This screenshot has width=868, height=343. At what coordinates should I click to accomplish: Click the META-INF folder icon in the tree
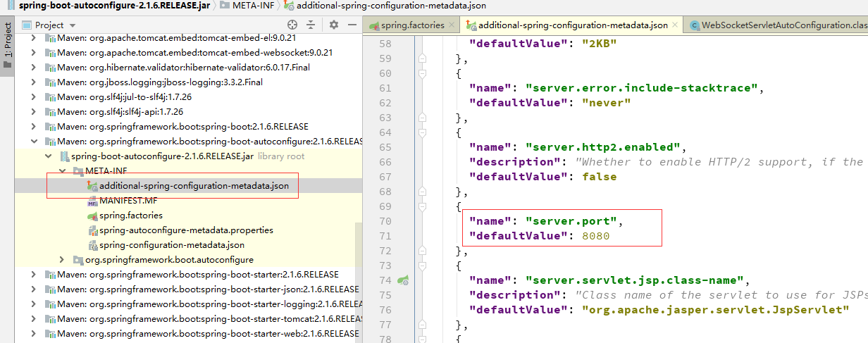(x=77, y=171)
